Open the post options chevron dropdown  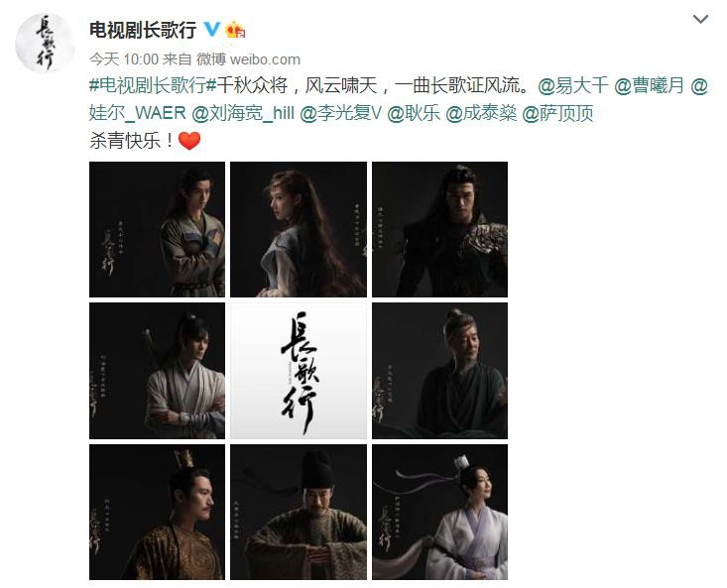[x=700, y=19]
